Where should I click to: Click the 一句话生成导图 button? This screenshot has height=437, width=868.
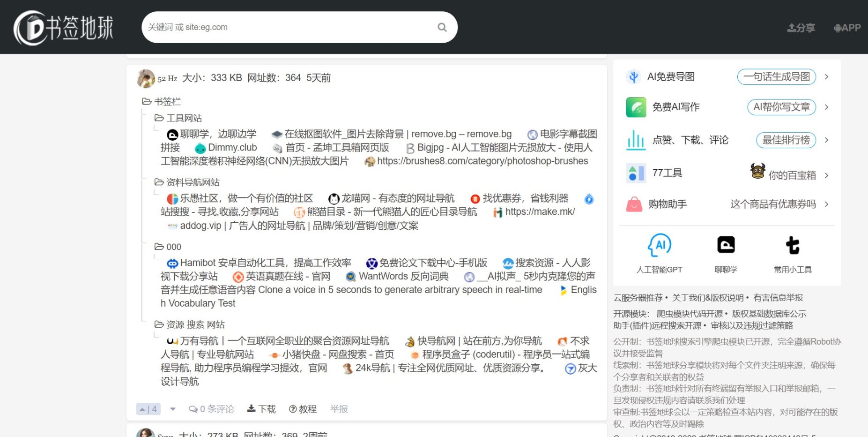click(776, 76)
